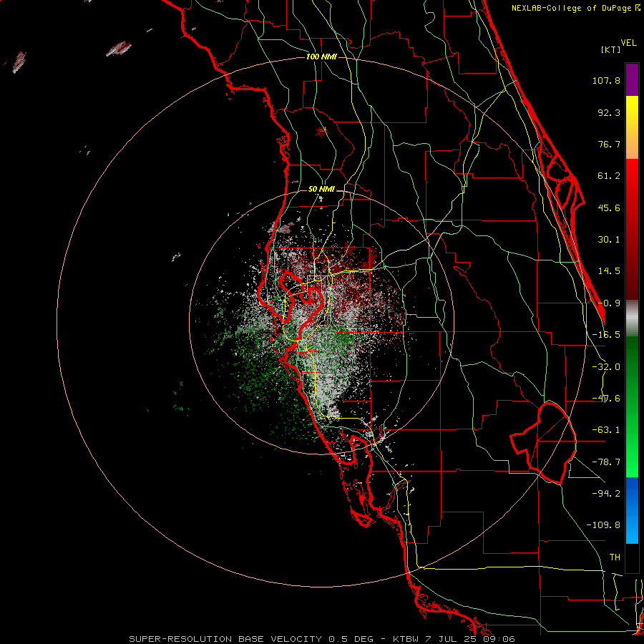This screenshot has width=644, height=644.
Task: Select the 76.7 scale value
Action: (609, 144)
